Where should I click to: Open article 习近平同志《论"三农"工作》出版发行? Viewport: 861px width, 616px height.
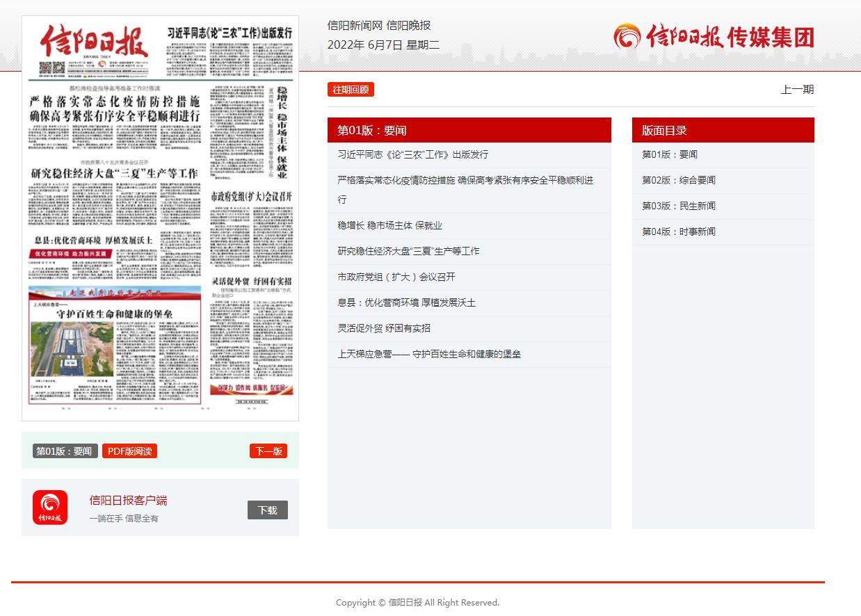point(412,154)
